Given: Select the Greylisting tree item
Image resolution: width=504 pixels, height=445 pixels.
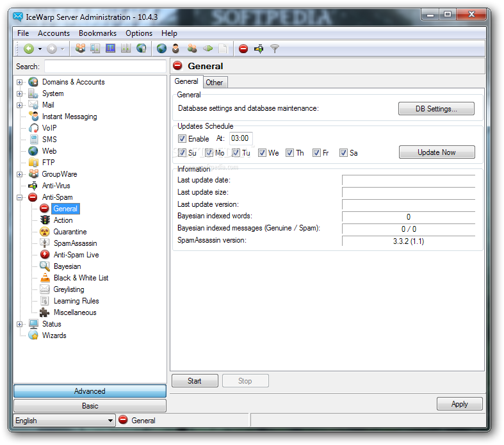Looking at the screenshot, I should point(69,289).
